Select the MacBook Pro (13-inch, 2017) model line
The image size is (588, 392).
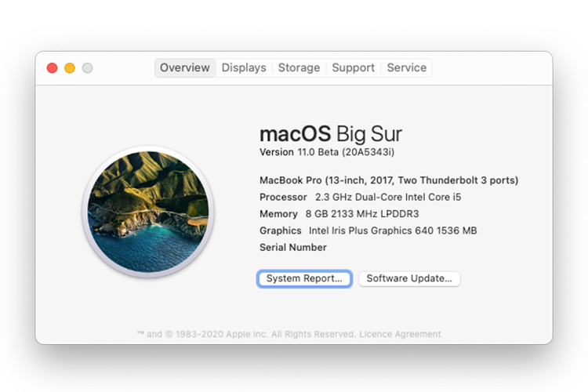389,180
